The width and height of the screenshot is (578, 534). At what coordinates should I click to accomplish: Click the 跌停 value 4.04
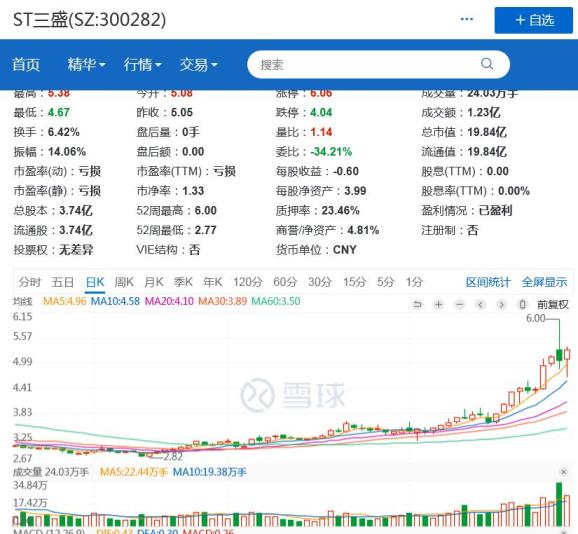click(321, 112)
